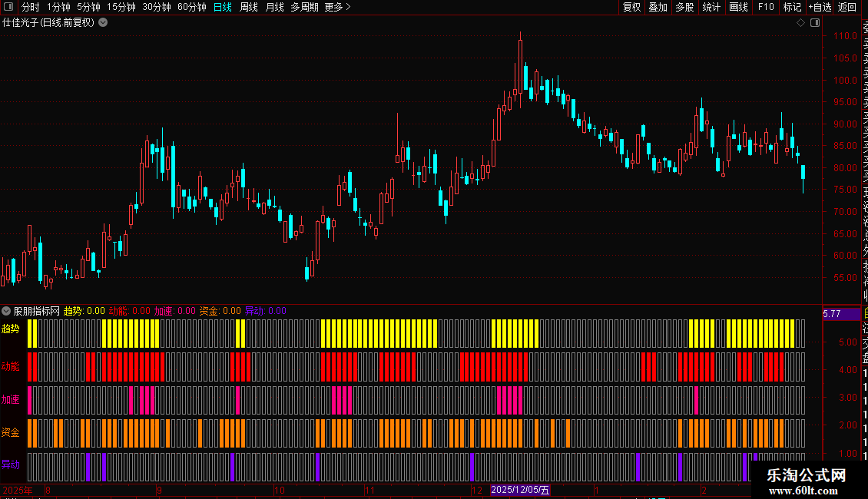Screen dimensions: 868x499
Task: Switch to 月线 monthly chart
Action: (x=274, y=7)
